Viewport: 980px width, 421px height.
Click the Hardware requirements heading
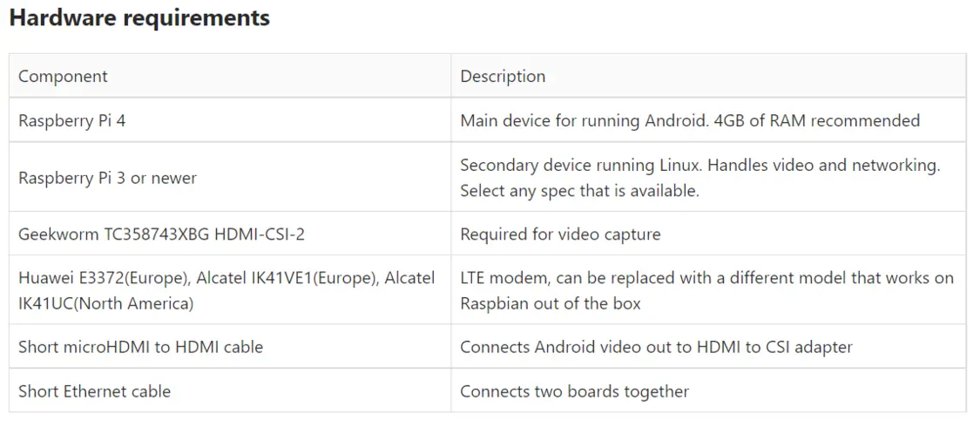[139, 18]
